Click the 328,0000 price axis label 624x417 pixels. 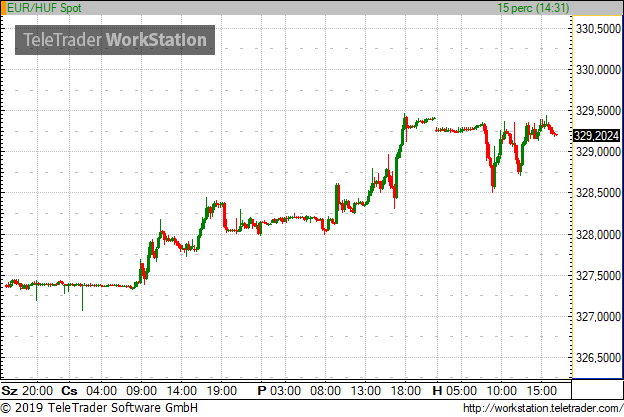598,234
